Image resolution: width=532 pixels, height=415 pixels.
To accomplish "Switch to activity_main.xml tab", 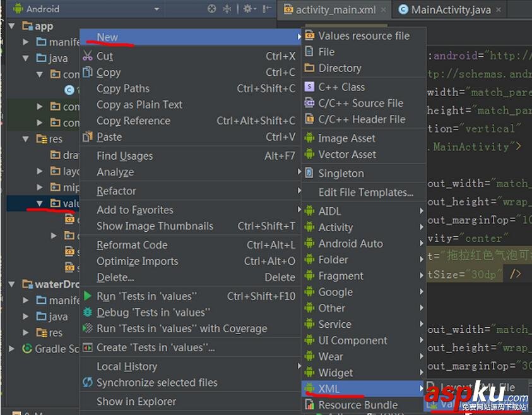I will tap(335, 10).
